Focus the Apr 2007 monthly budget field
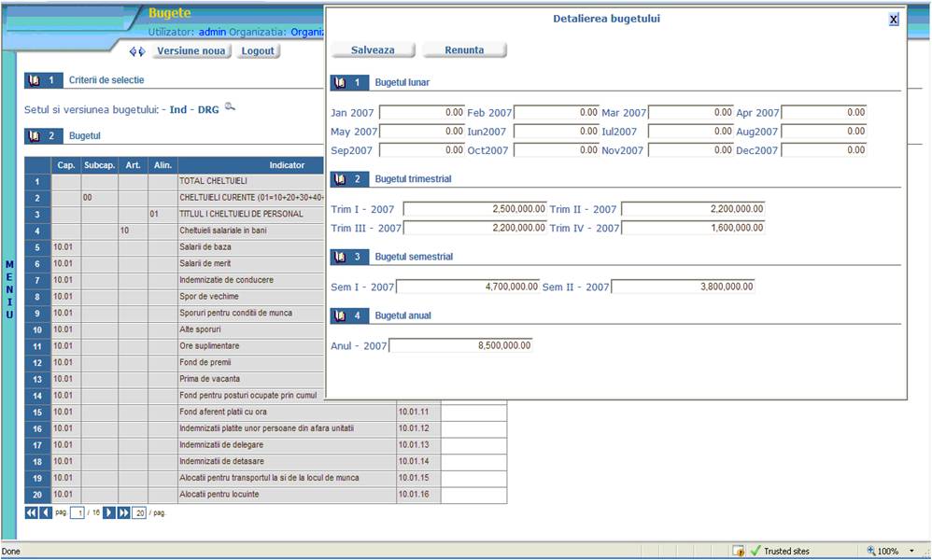 824,113
